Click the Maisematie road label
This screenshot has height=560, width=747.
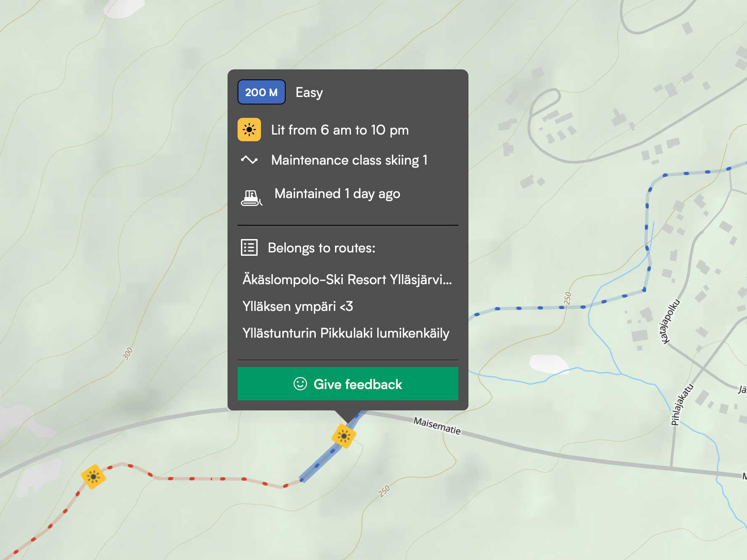pos(437,426)
